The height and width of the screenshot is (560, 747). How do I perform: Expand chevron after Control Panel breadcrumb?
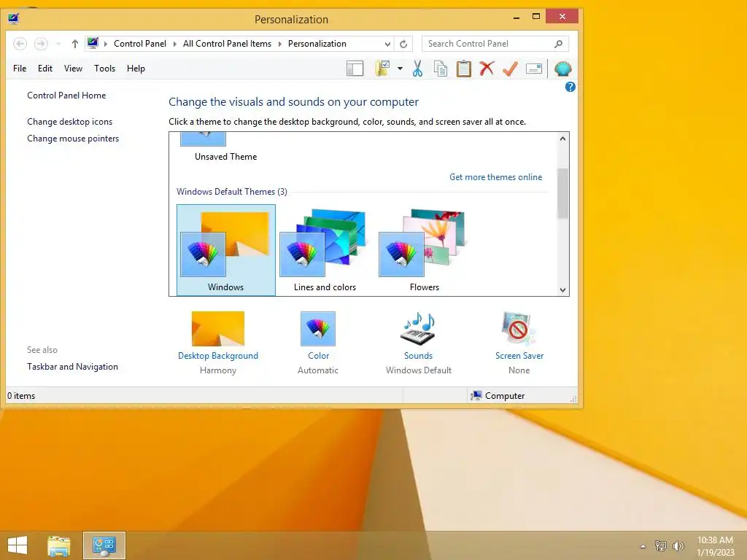tap(174, 44)
